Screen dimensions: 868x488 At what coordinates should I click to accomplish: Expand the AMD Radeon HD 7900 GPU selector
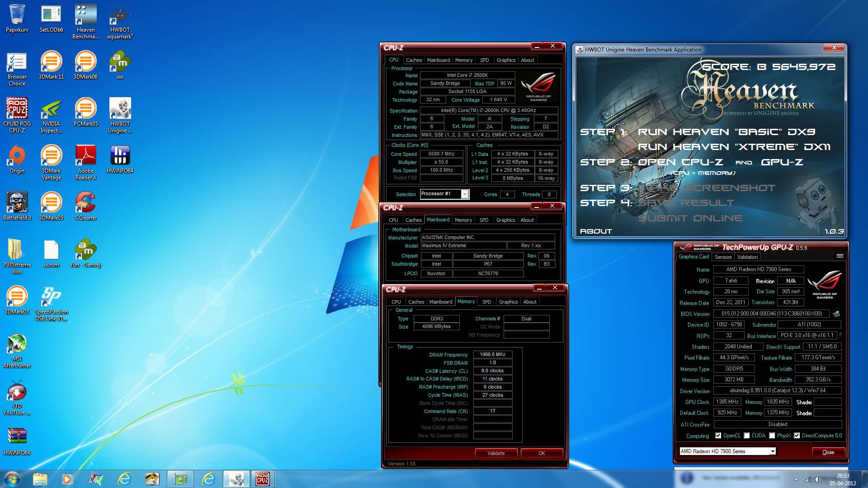pos(773,451)
